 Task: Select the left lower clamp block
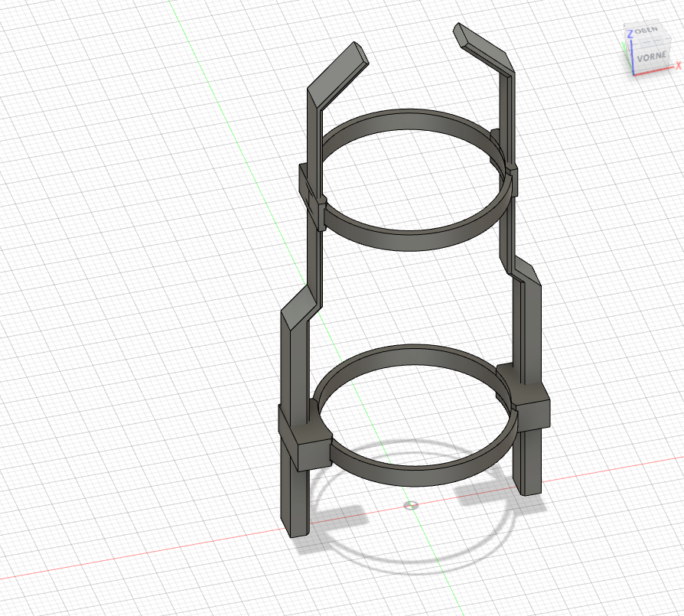pos(305,444)
